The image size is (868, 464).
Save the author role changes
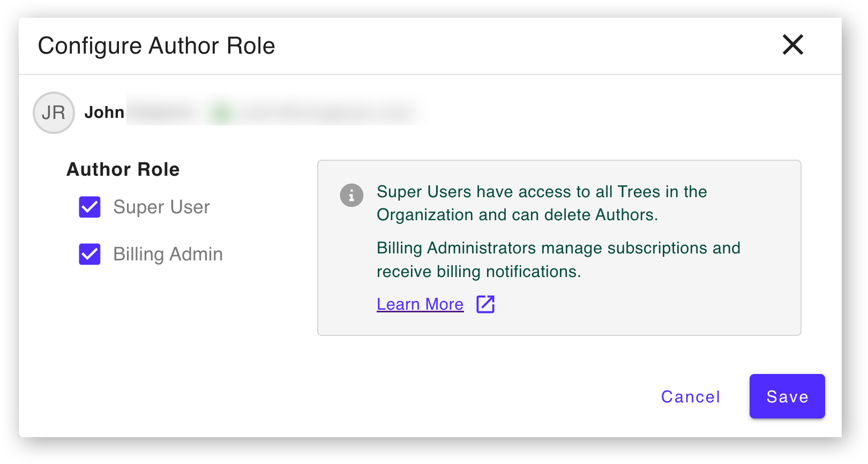coord(787,396)
